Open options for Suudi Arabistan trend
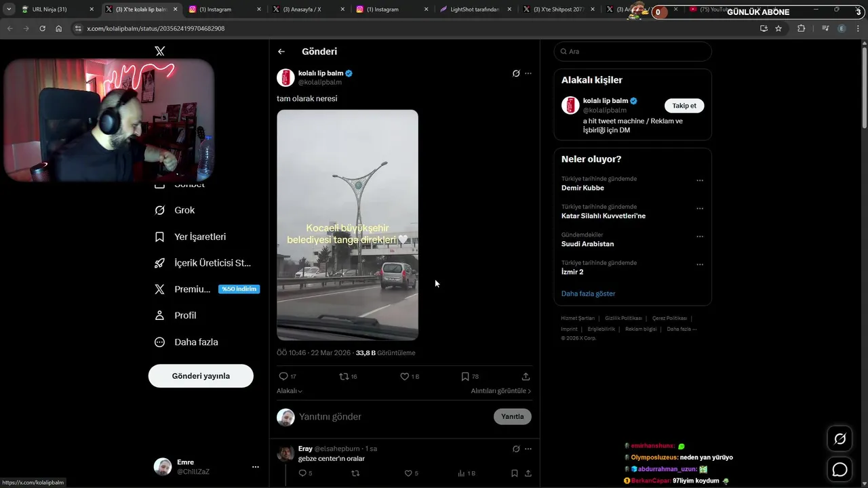Viewport: 868px width, 488px height. pyautogui.click(x=700, y=237)
